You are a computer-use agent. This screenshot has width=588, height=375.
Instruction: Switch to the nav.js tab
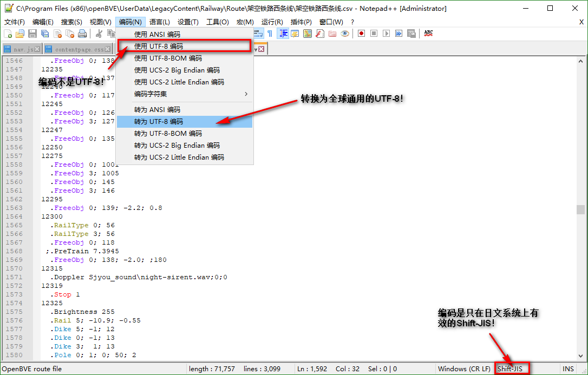(22, 48)
